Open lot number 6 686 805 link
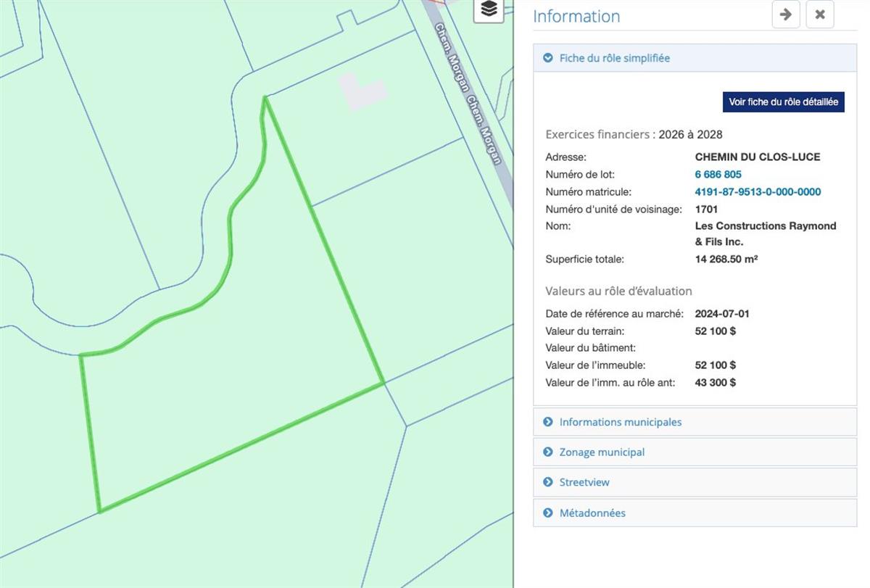The height and width of the screenshot is (588, 870). [x=718, y=175]
